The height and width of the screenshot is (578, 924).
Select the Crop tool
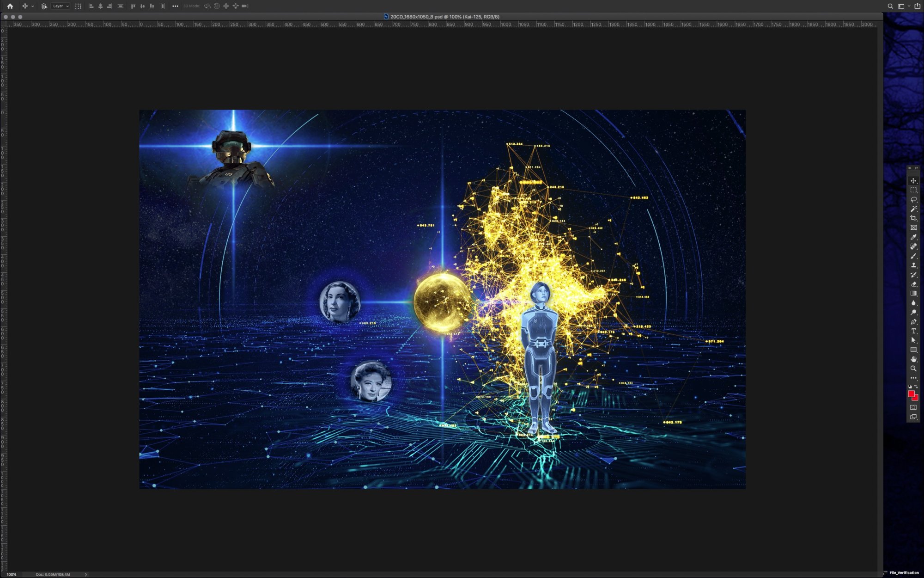coord(913,218)
